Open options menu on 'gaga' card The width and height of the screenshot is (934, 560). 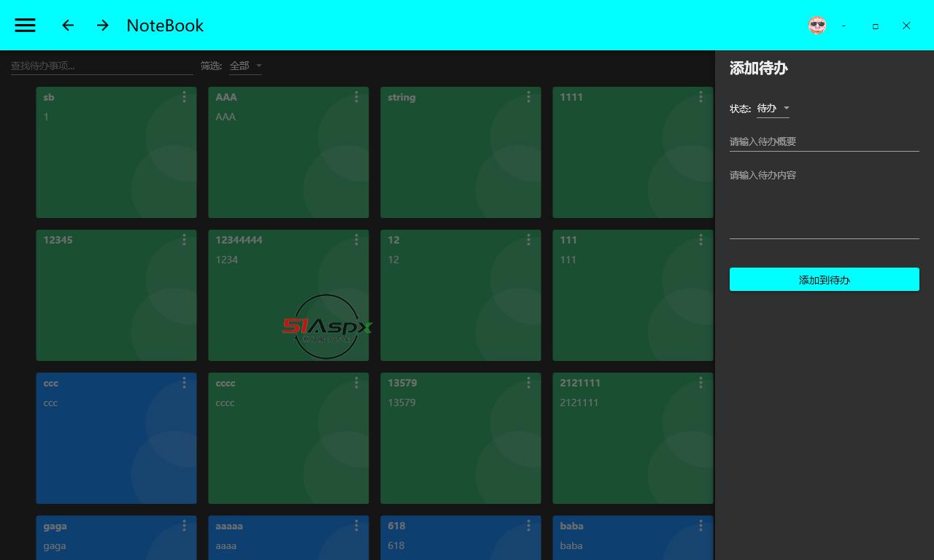[x=184, y=526]
